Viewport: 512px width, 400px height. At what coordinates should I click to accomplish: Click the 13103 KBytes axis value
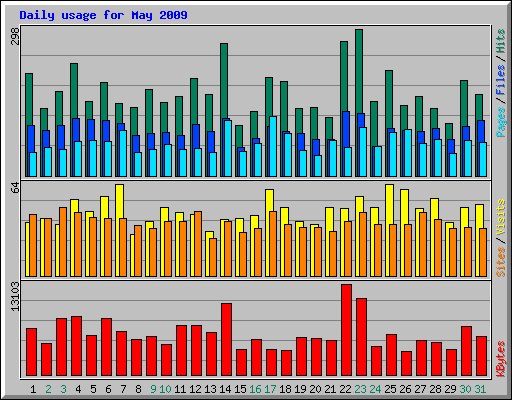15,296
